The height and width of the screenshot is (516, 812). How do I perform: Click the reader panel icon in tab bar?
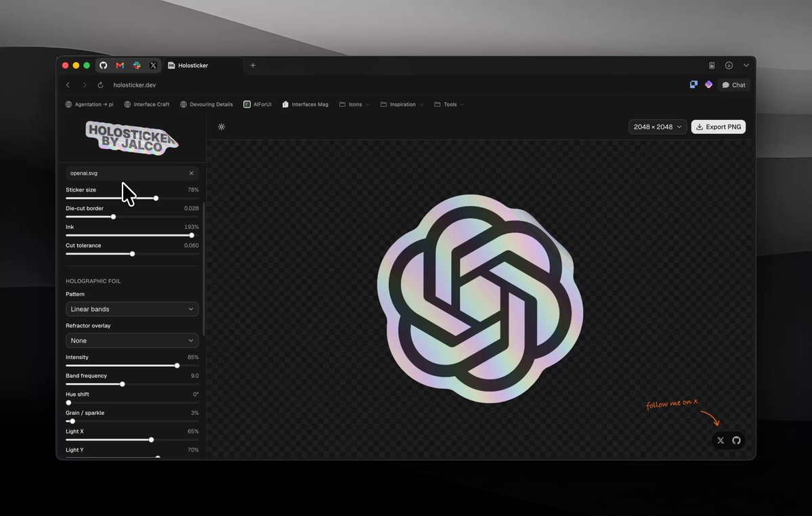(x=712, y=65)
